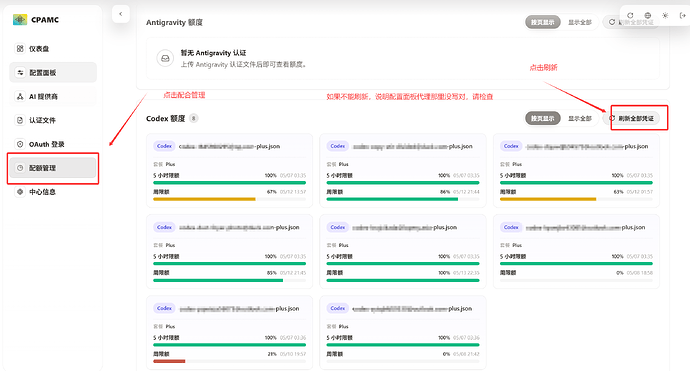Viewport: 690px width, 371px height.
Task: Click the 63% weekly value
Action: [618, 192]
